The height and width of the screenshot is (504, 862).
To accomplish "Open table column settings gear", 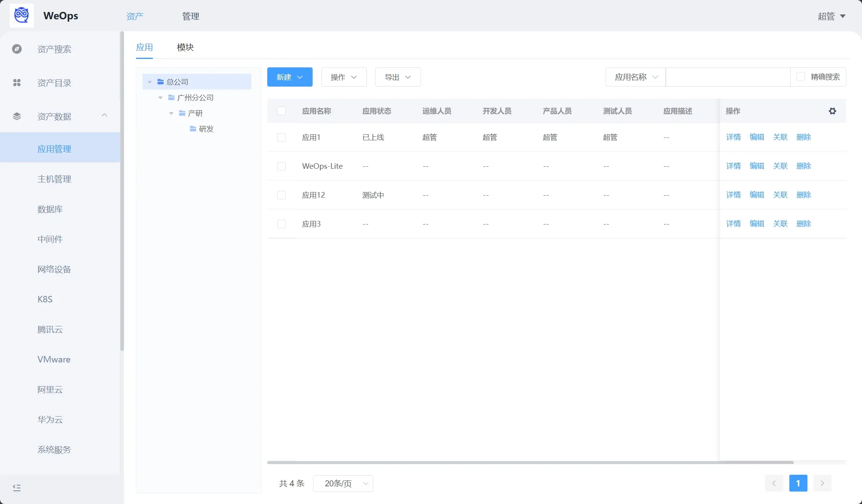I will [x=832, y=111].
